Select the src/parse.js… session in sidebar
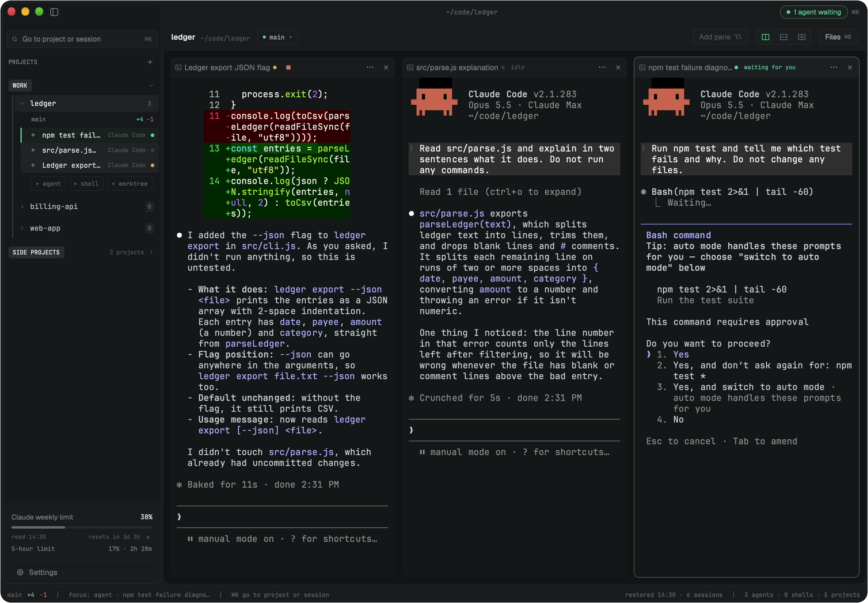 [90, 150]
